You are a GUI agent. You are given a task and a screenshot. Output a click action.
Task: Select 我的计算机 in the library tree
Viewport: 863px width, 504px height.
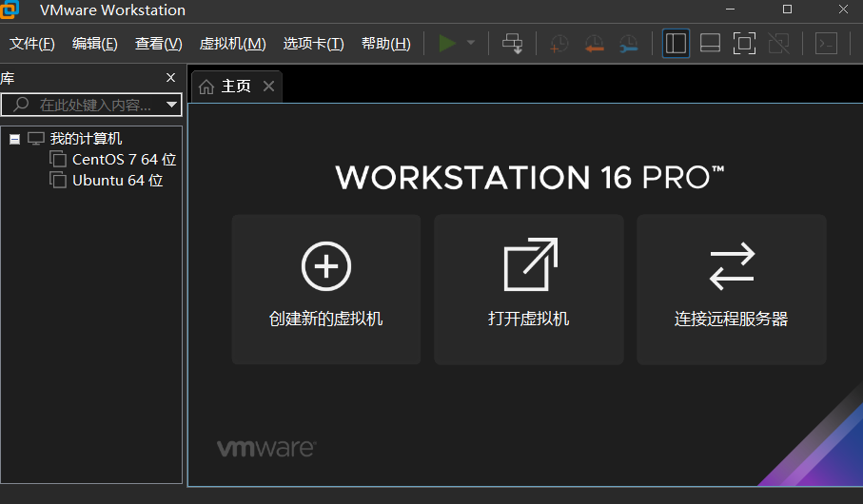click(x=86, y=139)
